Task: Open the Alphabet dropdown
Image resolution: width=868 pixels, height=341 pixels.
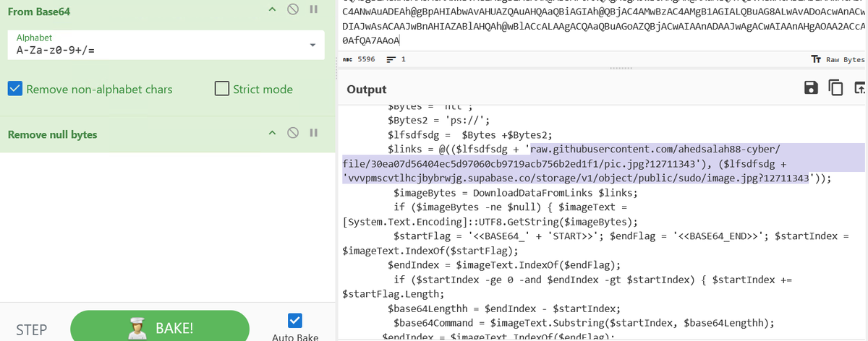Action: [312, 45]
